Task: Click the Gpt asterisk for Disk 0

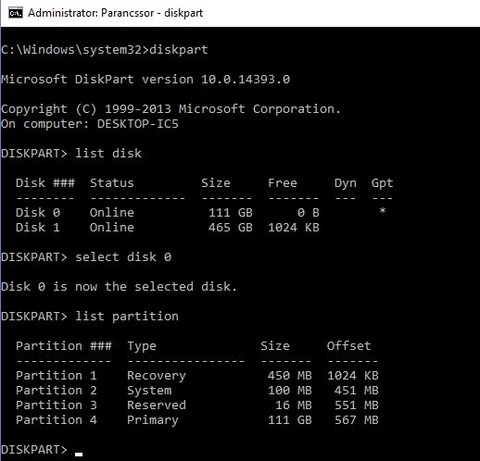Action: (382, 211)
